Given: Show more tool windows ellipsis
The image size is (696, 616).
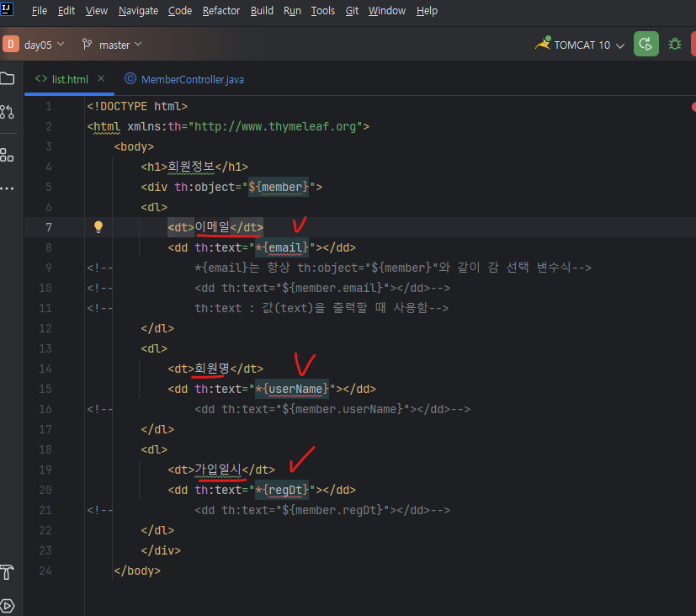Looking at the screenshot, I should point(7,189).
